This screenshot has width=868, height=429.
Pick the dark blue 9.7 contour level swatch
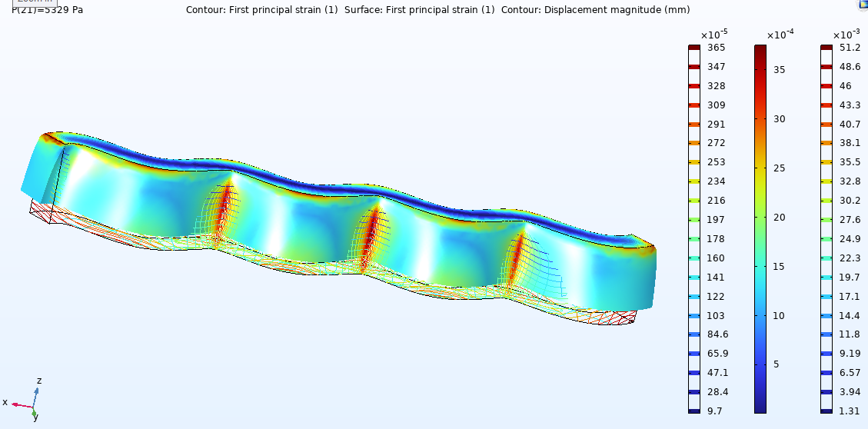(693, 411)
